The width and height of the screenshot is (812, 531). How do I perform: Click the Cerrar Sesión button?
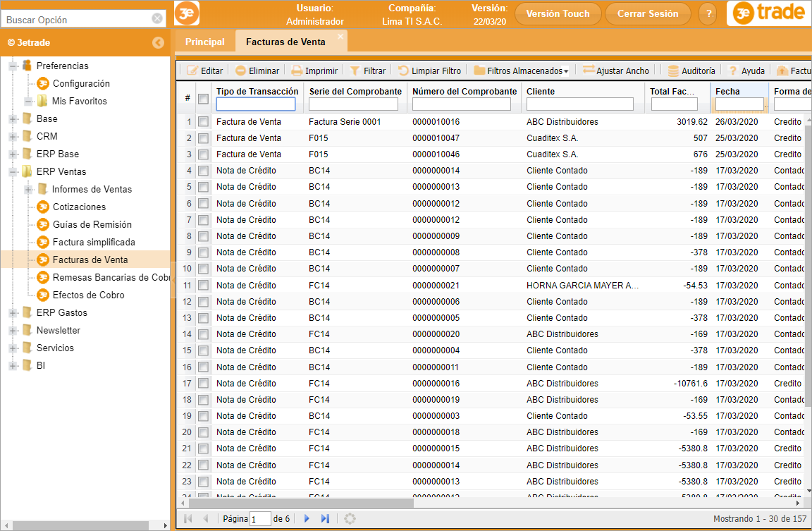648,14
